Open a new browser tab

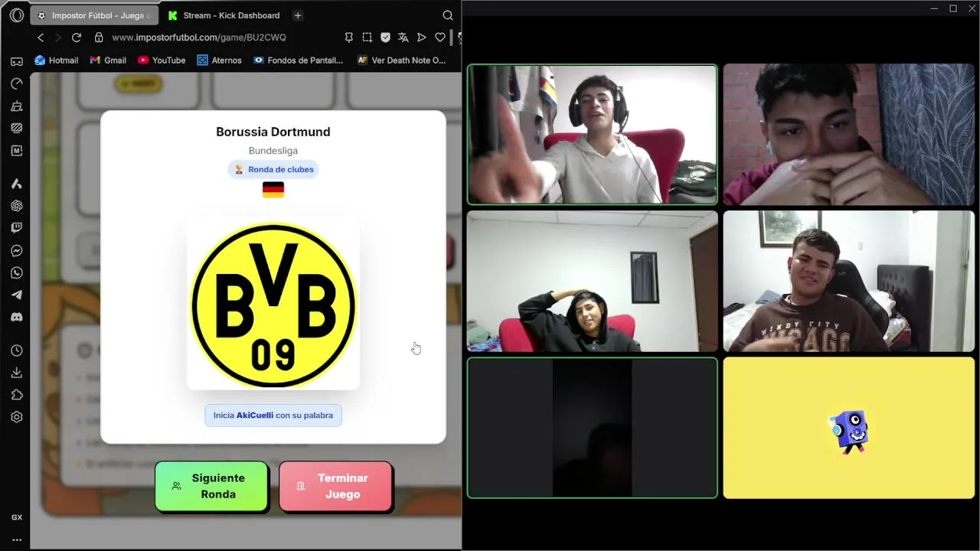pos(298,15)
